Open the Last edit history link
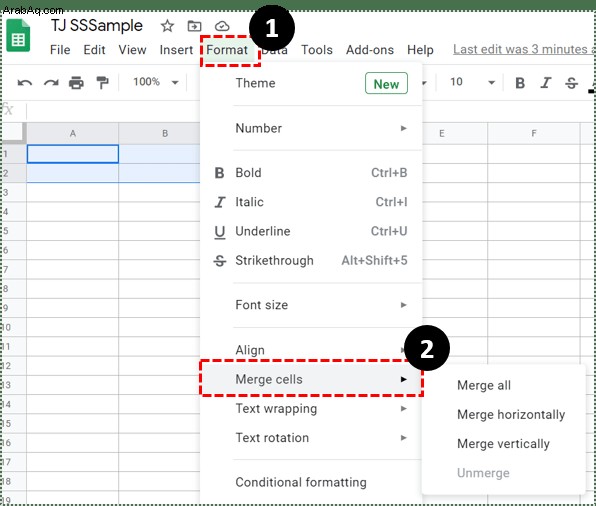 [x=524, y=49]
